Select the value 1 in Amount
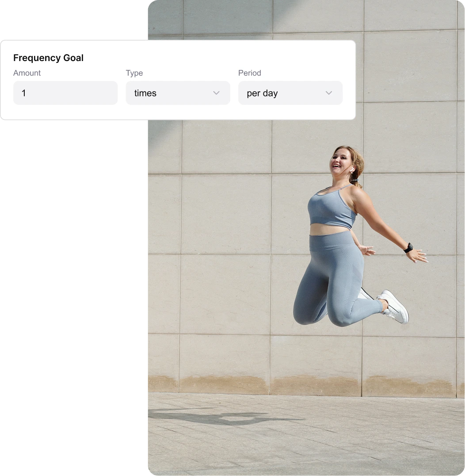Screen dimensions: 465x476 coord(24,93)
